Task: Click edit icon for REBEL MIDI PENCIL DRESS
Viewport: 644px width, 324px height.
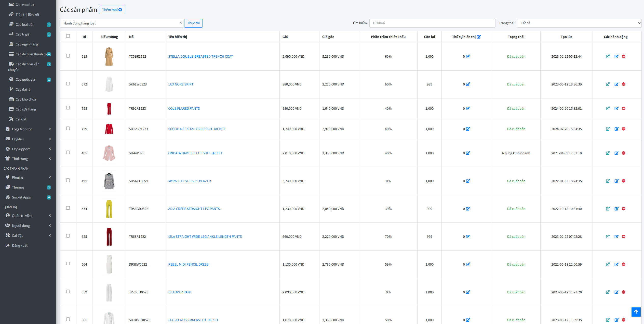Action: 616,264
